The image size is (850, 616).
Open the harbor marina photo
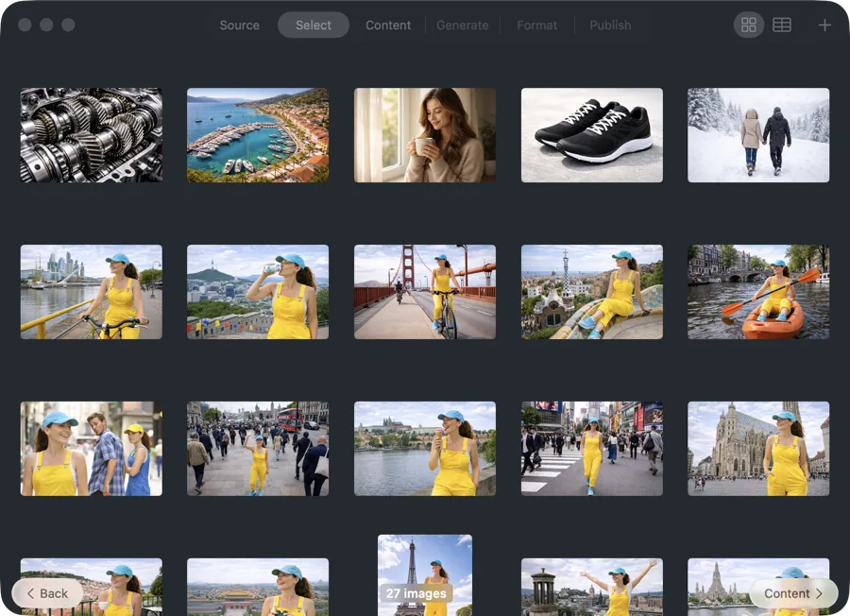pos(258,134)
